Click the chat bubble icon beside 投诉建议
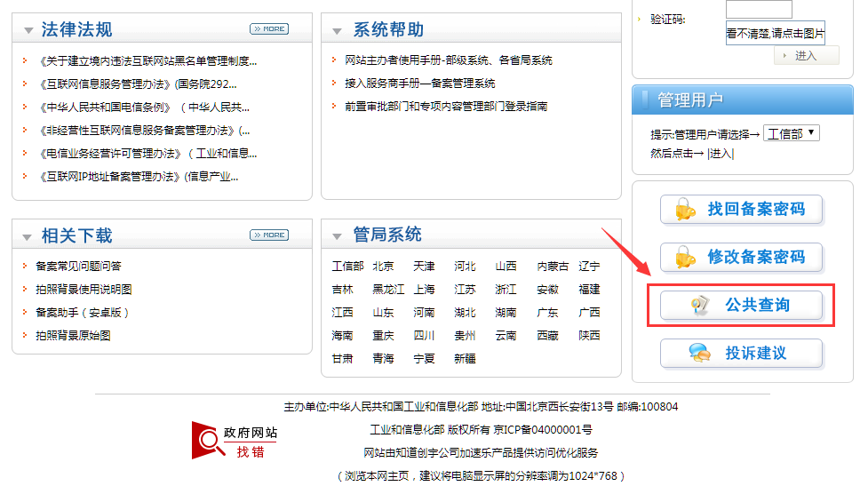 point(699,354)
